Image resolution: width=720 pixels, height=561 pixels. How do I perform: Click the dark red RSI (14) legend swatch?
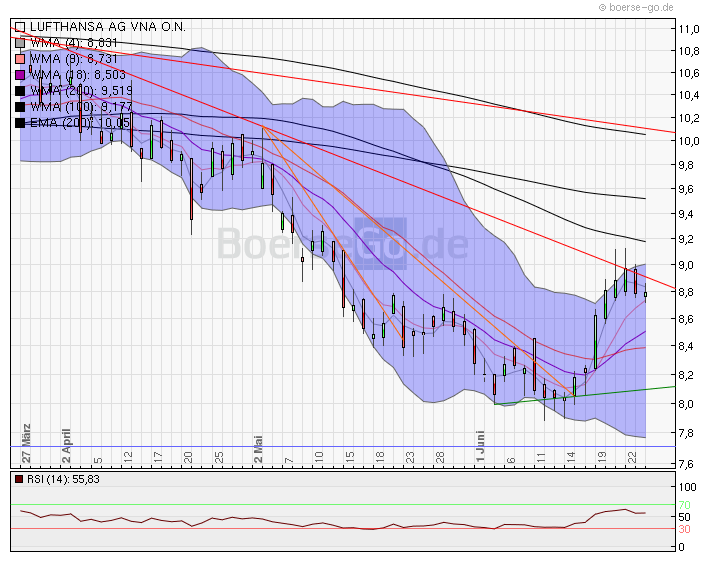[x=20, y=479]
